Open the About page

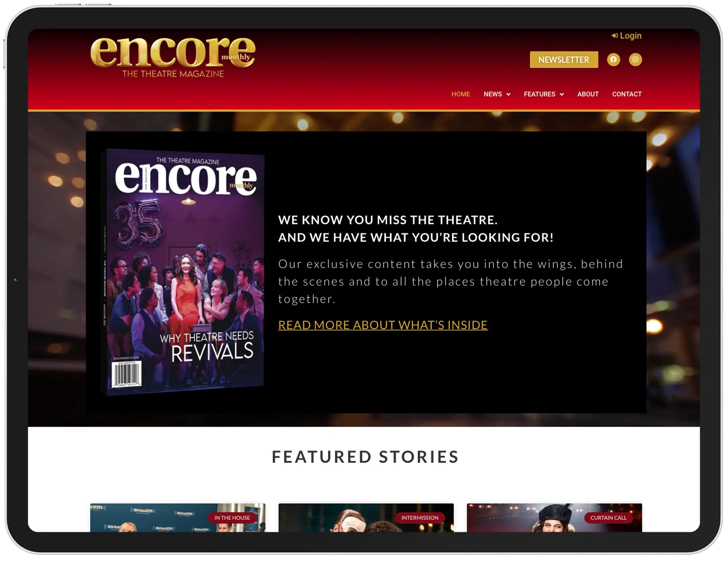point(587,94)
